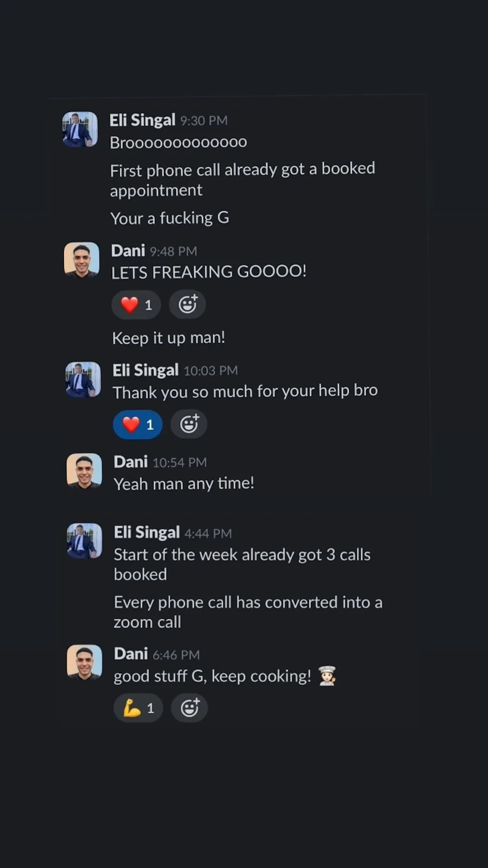Screen dimensions: 488x868
Task: Open Dani's profile from the 9:48 PM name
Action: tap(128, 251)
